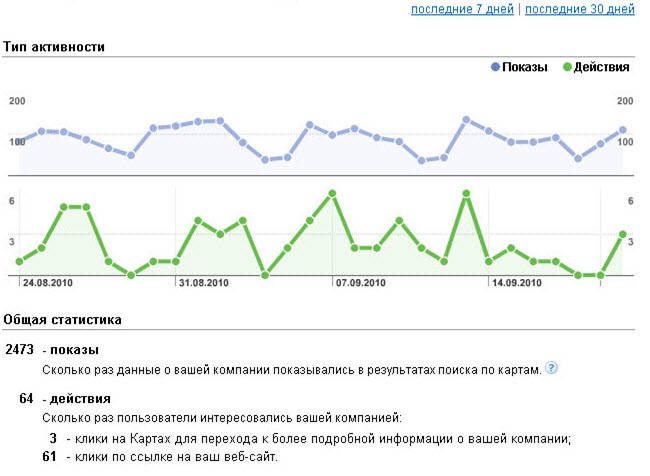Click the '- показы' label
This screenshot has height=476, width=650.
pyautogui.click(x=70, y=350)
